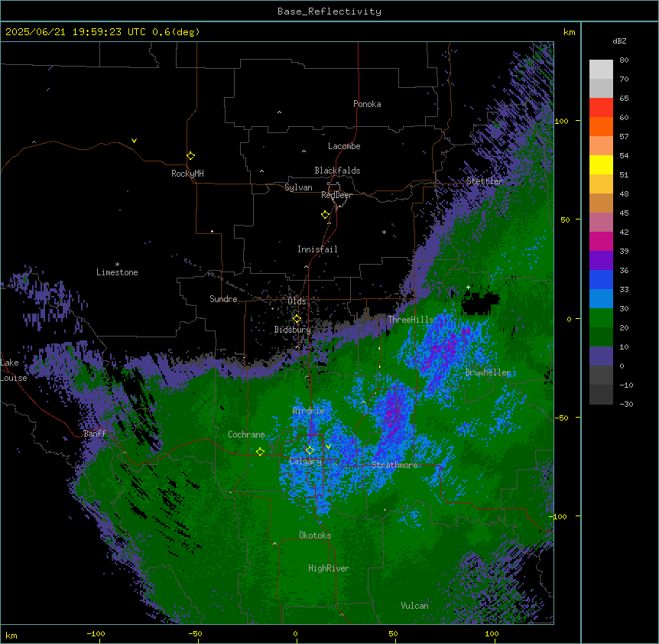Click the asterisk marker above Limestone label
This screenshot has height=644, width=659.
click(x=117, y=264)
